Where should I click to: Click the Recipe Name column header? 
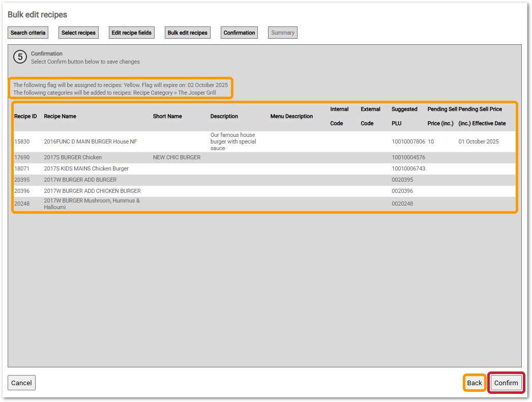click(60, 116)
